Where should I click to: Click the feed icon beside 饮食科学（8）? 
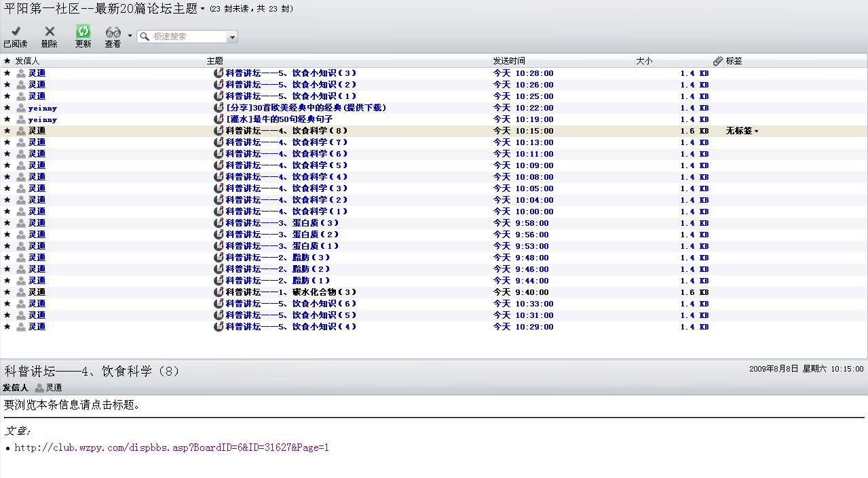point(219,131)
